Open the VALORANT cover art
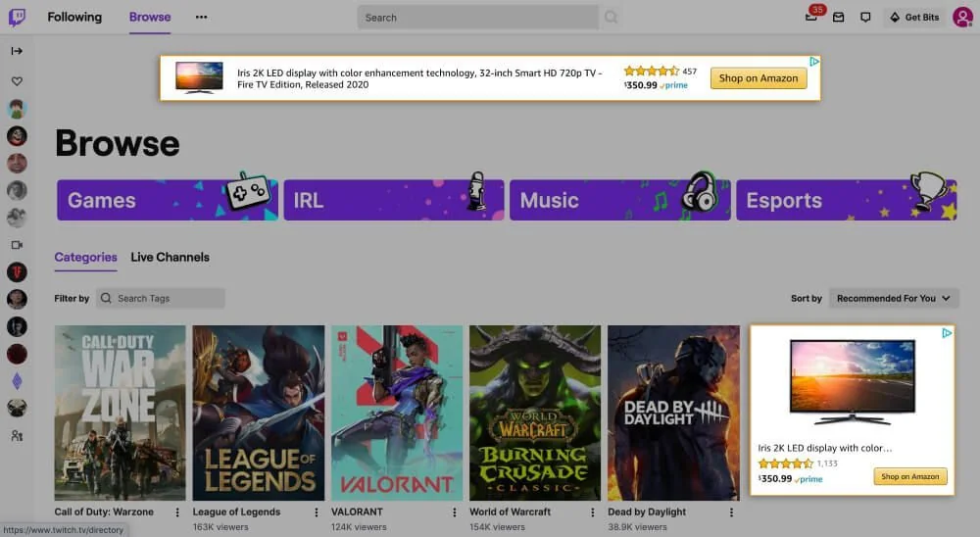Image resolution: width=980 pixels, height=537 pixels. click(397, 413)
